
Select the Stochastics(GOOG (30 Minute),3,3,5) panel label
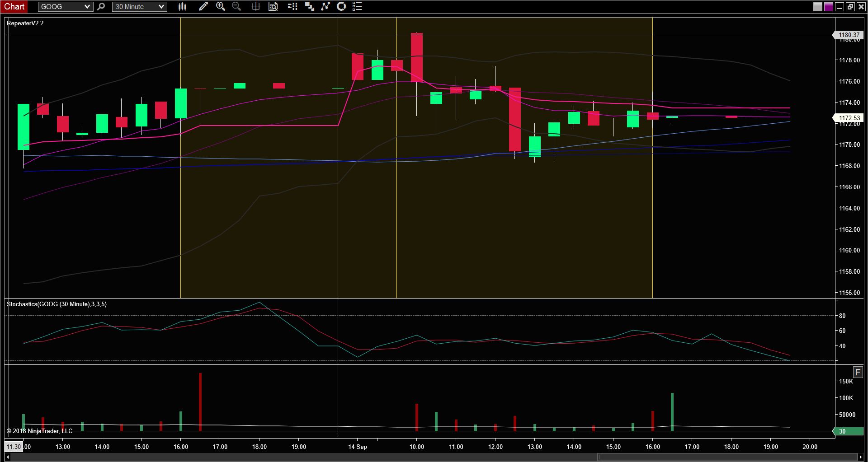coord(57,304)
